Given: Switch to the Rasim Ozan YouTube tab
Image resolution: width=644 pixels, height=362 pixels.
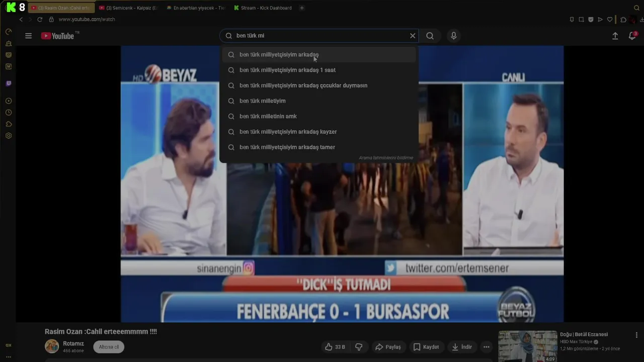Looking at the screenshot, I should [61, 8].
